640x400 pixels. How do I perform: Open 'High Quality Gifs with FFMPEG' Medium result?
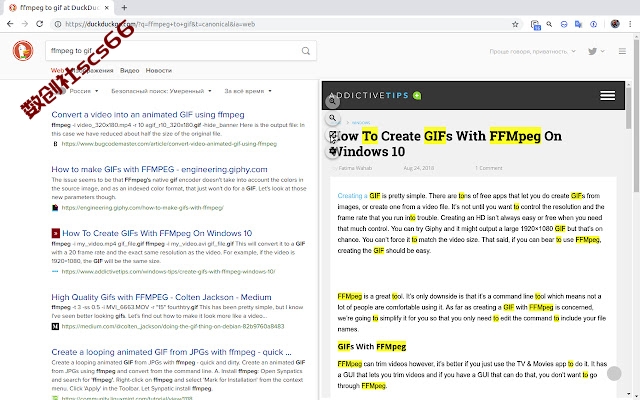click(161, 297)
